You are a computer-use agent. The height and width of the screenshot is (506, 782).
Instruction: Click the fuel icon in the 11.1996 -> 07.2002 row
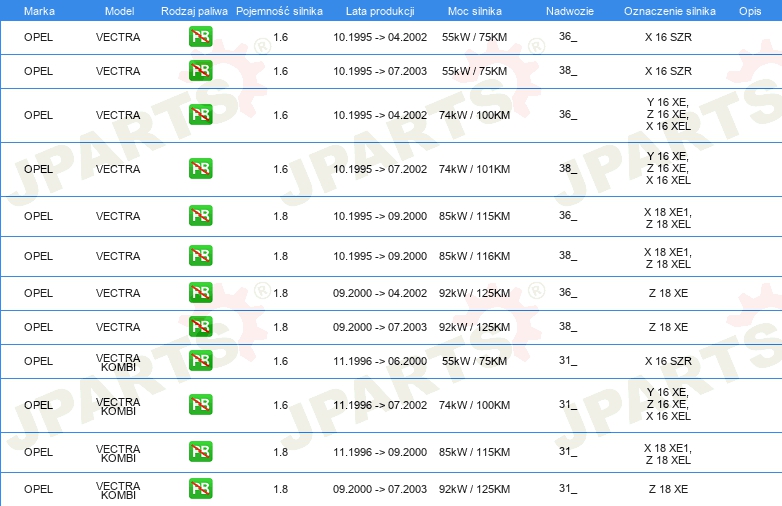tap(200, 404)
